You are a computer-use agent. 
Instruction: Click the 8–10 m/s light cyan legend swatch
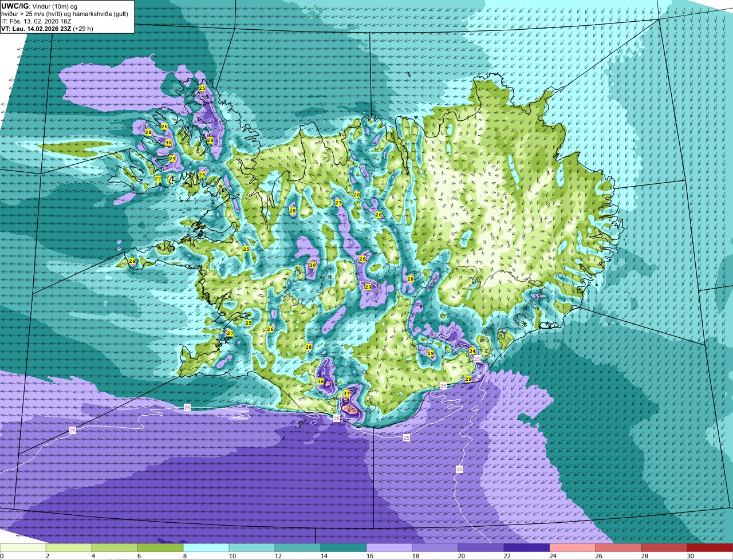point(206,547)
